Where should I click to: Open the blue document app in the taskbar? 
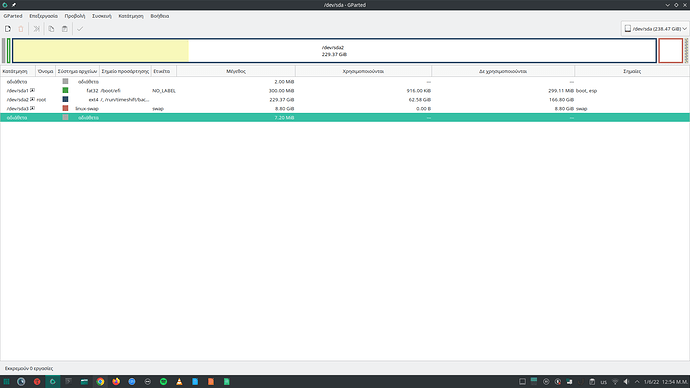pos(195,382)
